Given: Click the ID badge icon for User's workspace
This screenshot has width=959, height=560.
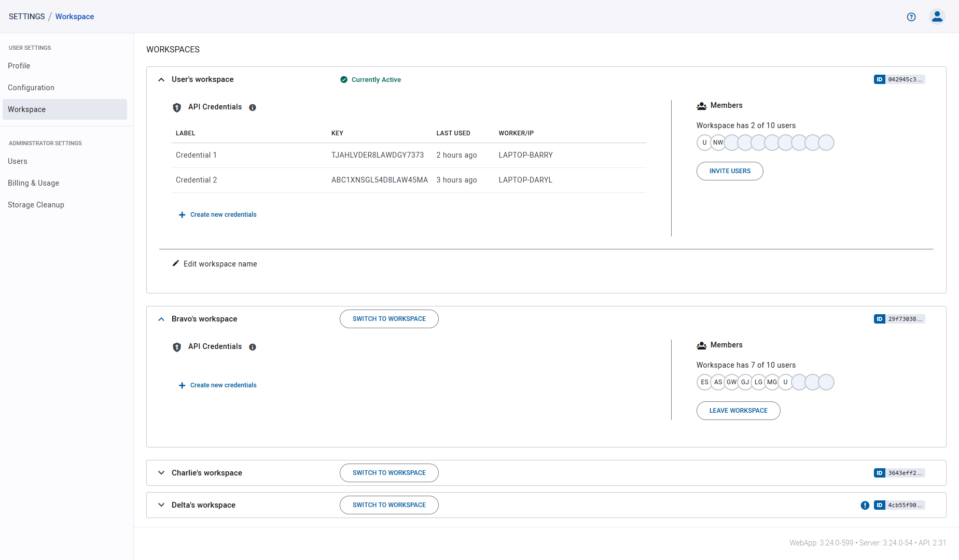Looking at the screenshot, I should pos(879,79).
